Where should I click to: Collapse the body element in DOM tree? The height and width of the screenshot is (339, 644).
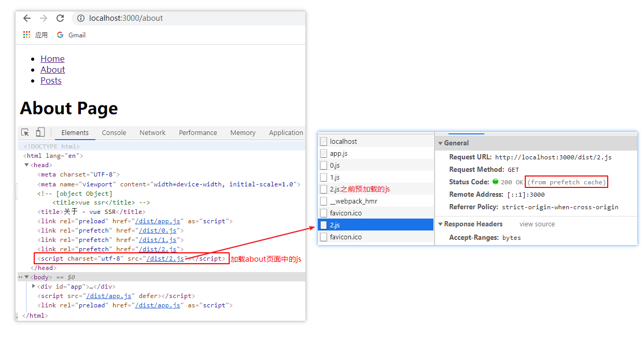point(26,277)
